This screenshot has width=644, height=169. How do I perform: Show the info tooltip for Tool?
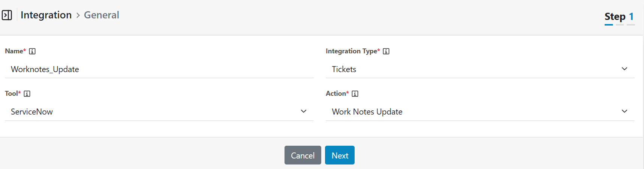pos(27,94)
